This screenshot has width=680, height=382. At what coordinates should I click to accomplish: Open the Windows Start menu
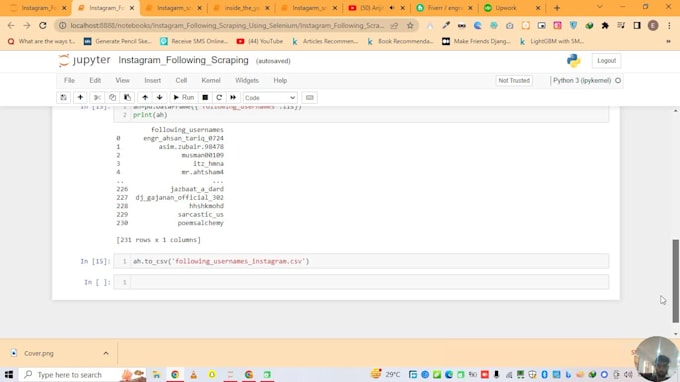tap(9, 374)
